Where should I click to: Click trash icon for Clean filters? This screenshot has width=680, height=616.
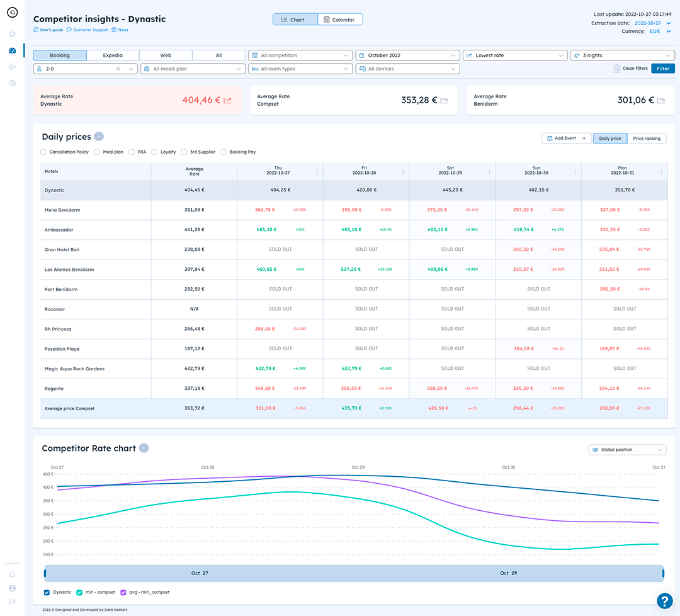(616, 69)
